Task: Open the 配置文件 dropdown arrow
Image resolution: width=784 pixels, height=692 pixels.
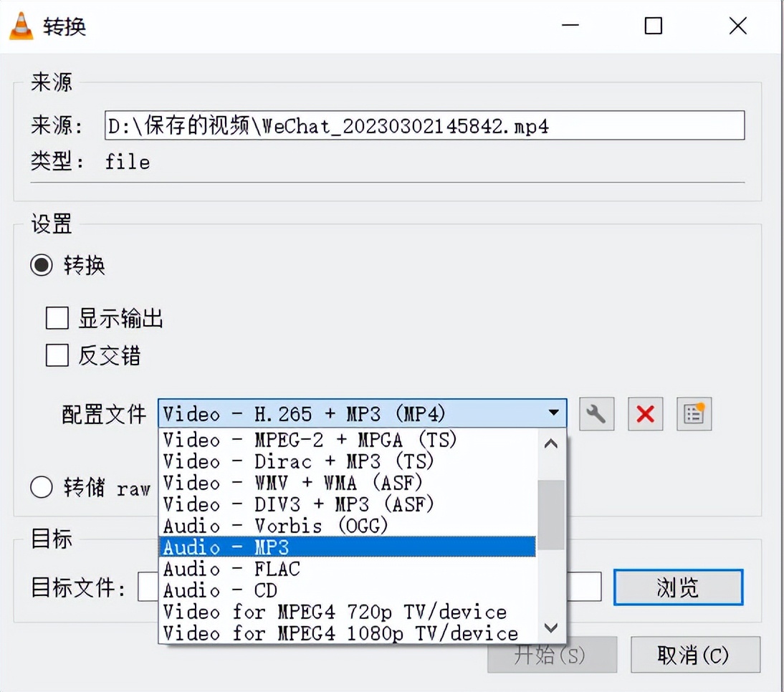Action: pos(553,413)
